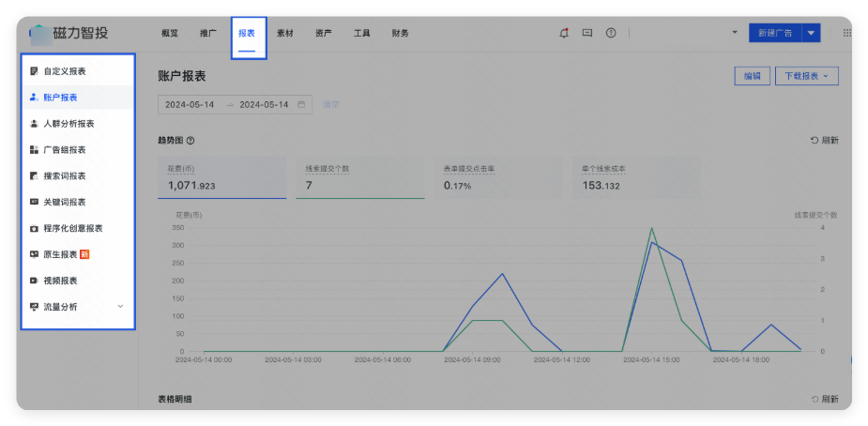Click the calendar icon in date range
Viewport: 868px width, 426px height.
302,104
